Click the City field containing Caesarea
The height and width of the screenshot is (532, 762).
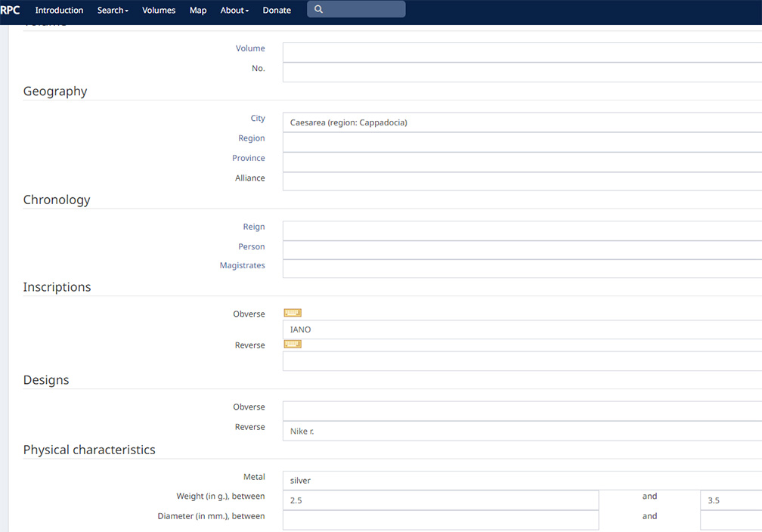tap(522, 122)
